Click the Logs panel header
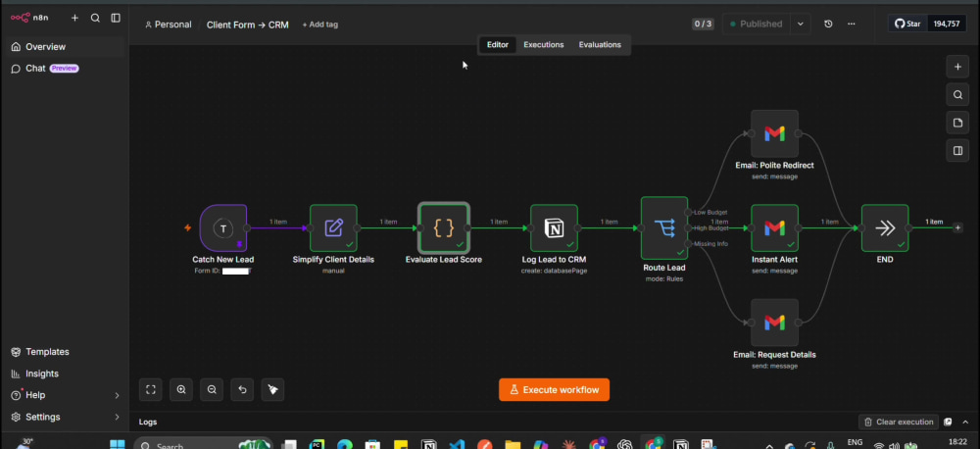The image size is (980, 449). (148, 423)
